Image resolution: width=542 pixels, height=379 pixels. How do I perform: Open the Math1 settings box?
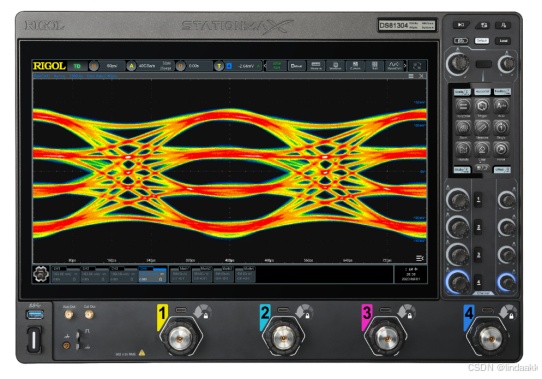pyautogui.click(x=180, y=275)
